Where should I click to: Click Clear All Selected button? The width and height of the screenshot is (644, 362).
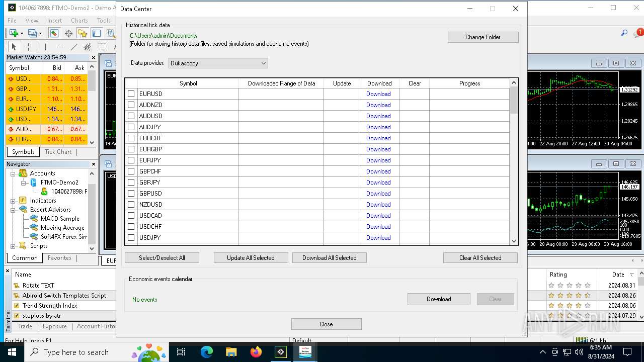(x=480, y=258)
